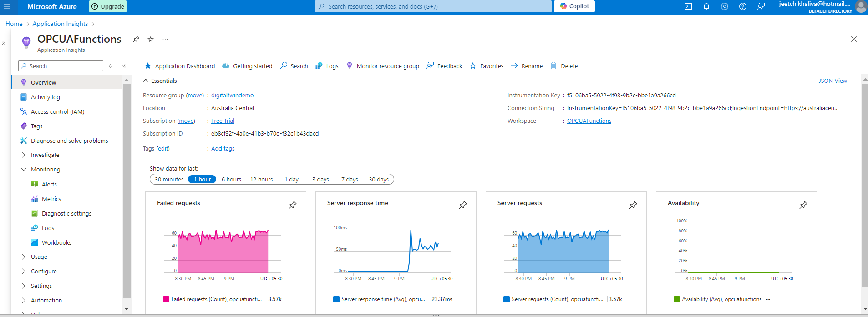Delete the OPCUAFunctions resource

pos(564,66)
